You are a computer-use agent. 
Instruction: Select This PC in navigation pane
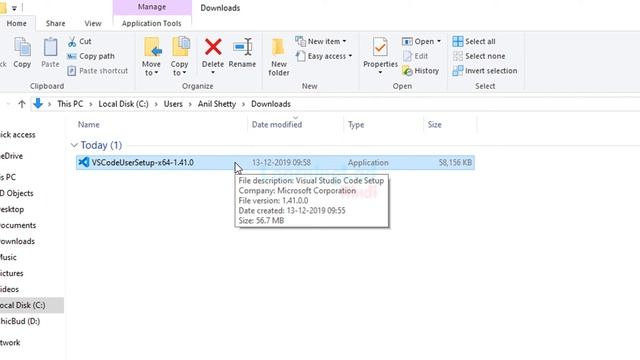click(x=8, y=177)
